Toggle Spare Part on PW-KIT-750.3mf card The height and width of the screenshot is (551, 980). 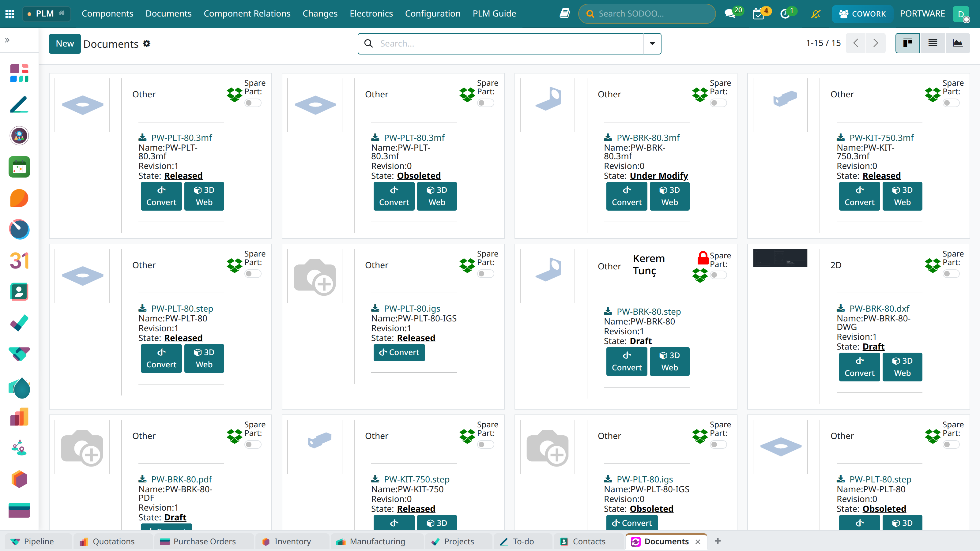951,103
